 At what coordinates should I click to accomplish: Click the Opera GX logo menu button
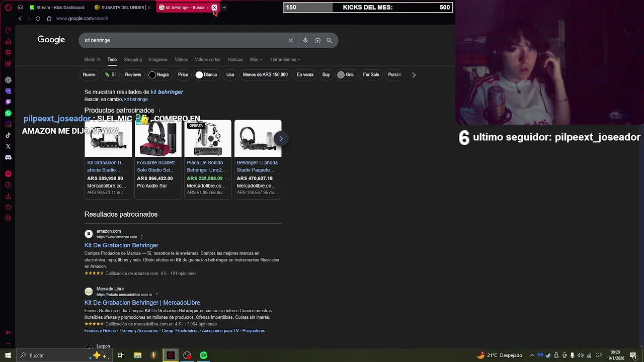(x=8, y=8)
